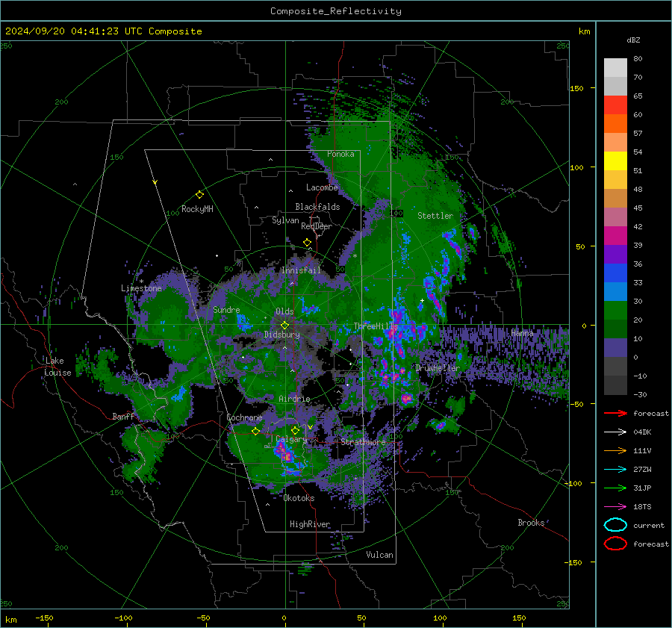Click the RedDeer city label

317,226
